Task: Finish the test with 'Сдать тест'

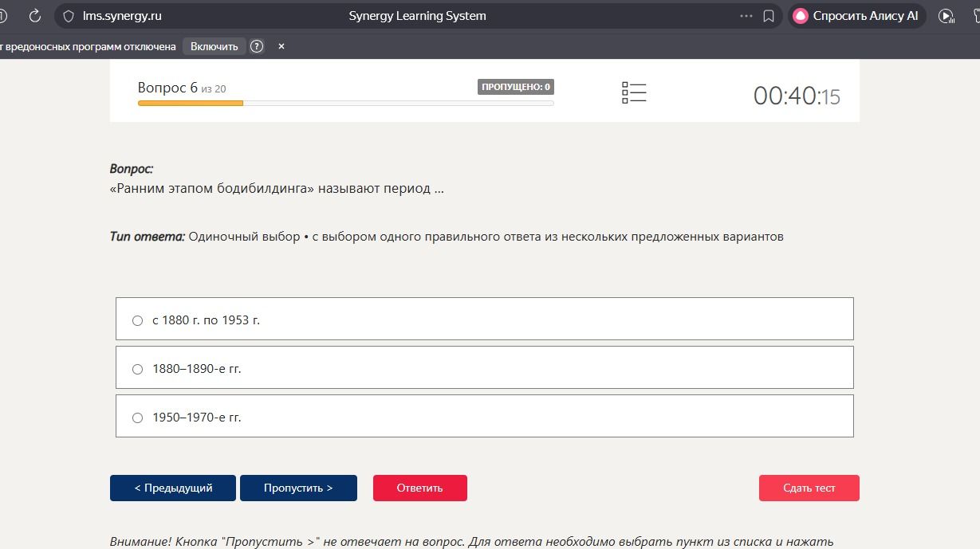Action: tap(809, 488)
